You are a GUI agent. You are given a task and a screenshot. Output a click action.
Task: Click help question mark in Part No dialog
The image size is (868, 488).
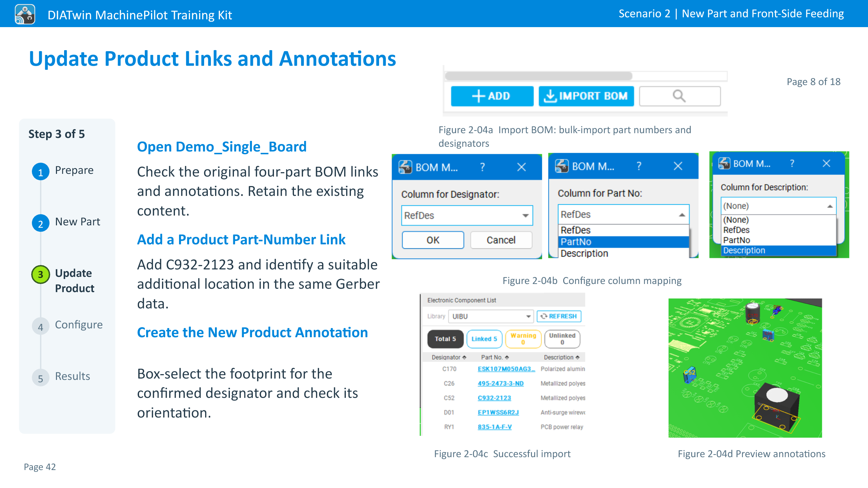639,166
